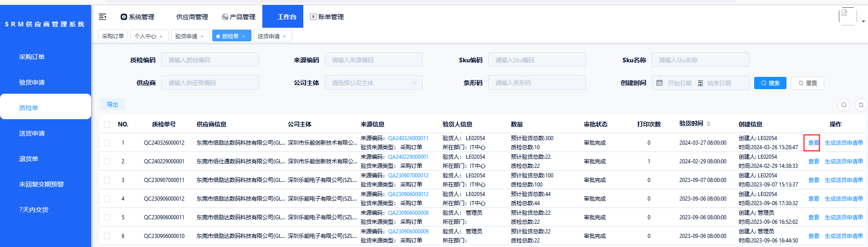Image resolution: width=868 pixels, height=247 pixels.
Task: Click the round search toggle icon above table
Action: [843, 105]
